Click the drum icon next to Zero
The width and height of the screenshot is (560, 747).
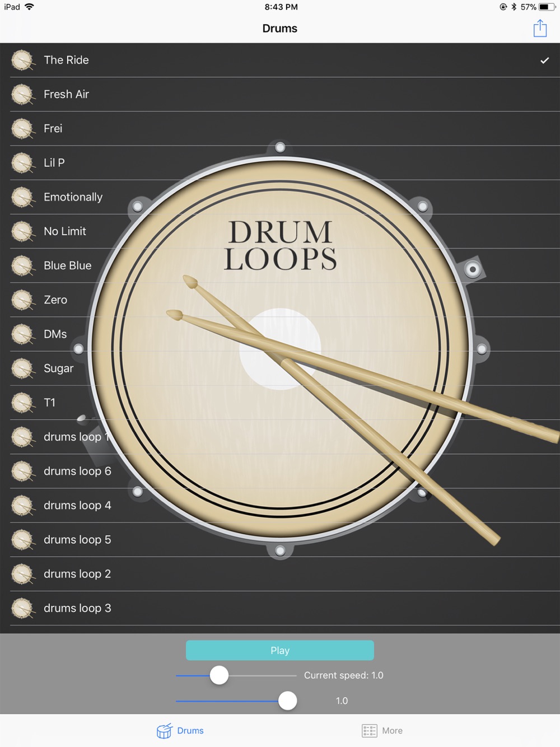[x=23, y=300]
